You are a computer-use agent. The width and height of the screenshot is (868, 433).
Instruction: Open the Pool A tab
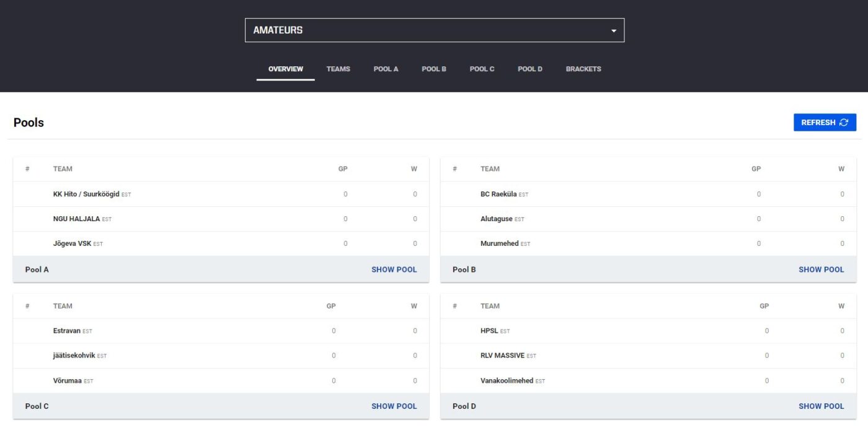pos(386,69)
